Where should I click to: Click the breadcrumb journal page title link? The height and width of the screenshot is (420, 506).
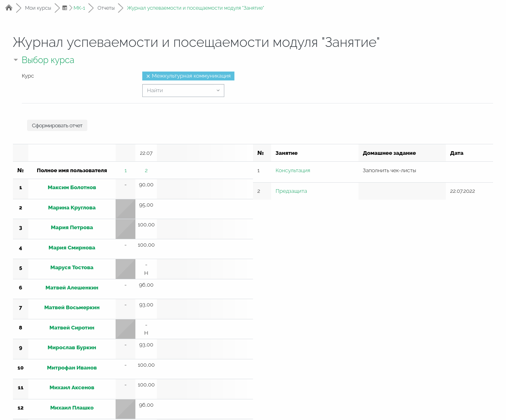[x=195, y=8]
